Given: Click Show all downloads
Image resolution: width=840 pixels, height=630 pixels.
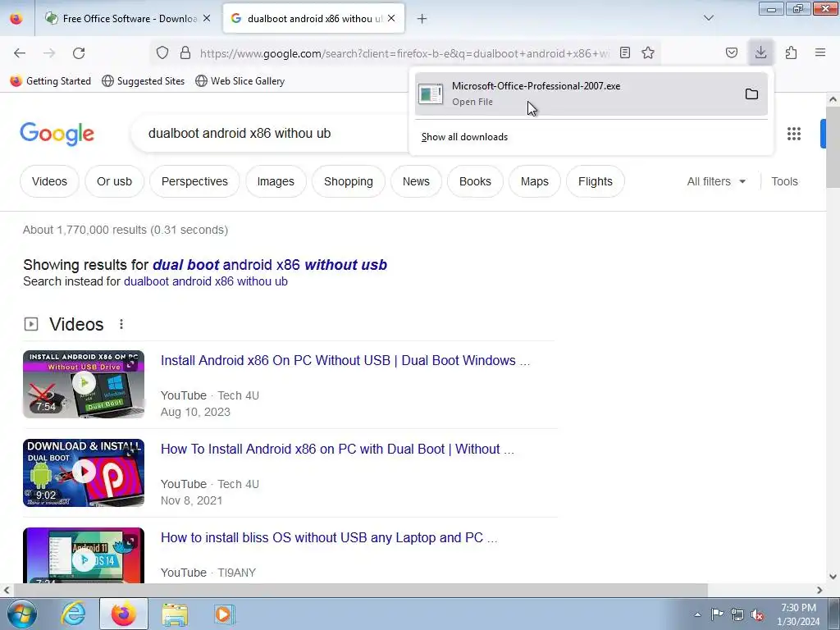Looking at the screenshot, I should click(464, 137).
